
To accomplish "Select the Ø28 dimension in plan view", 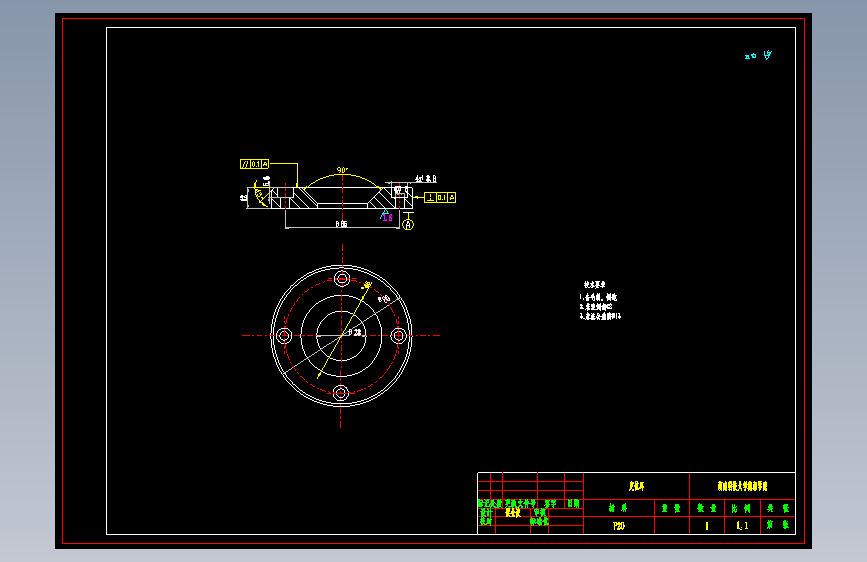I will (x=355, y=332).
